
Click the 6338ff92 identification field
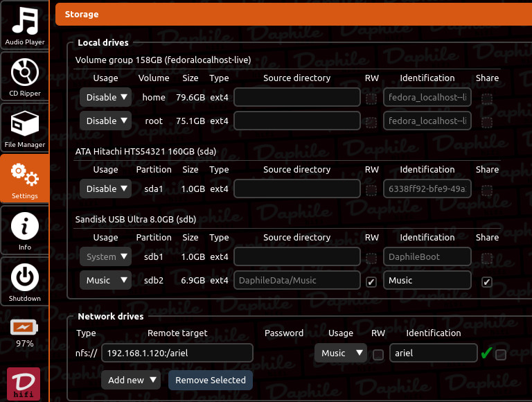(427, 189)
